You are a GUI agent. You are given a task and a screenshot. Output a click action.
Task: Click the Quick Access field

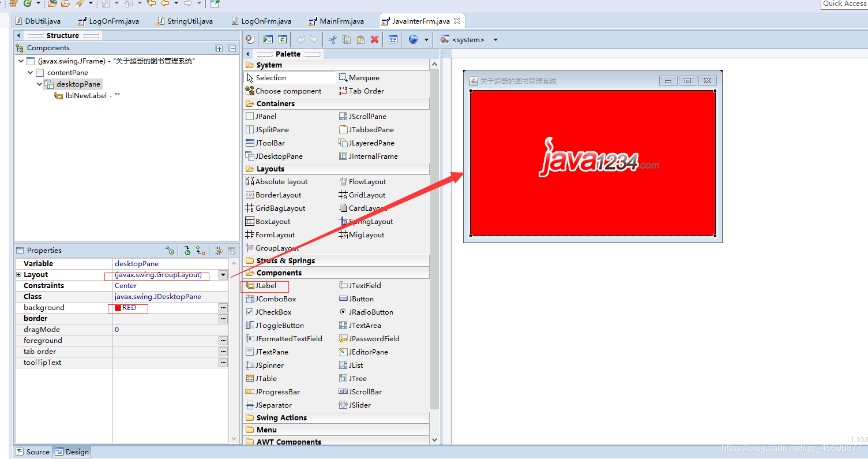click(x=844, y=4)
